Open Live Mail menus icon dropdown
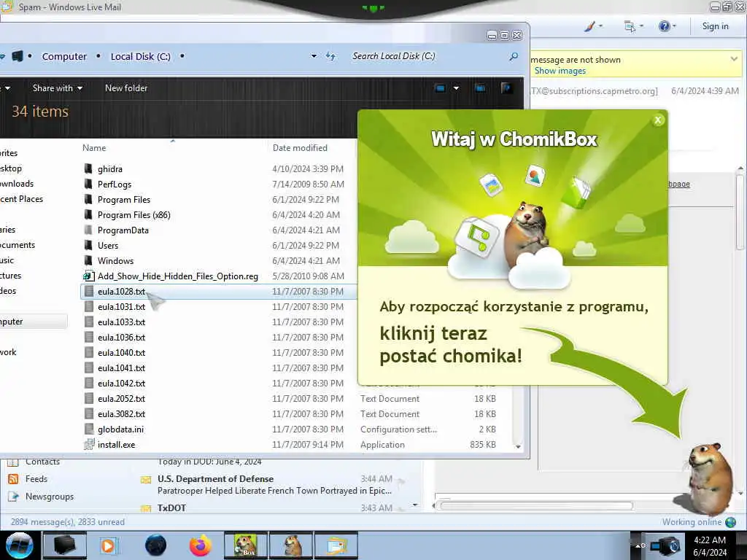This screenshot has width=747, height=560. 634,26
